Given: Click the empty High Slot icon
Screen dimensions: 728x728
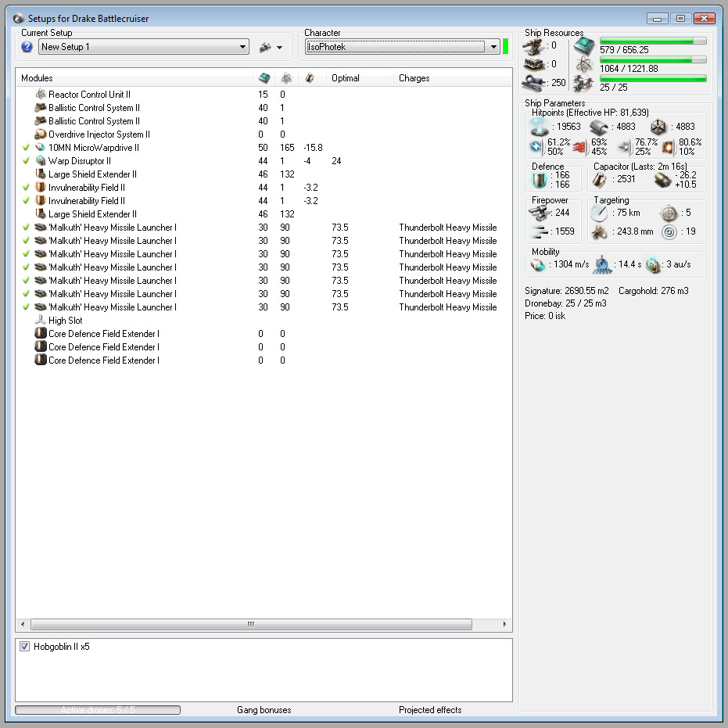Looking at the screenshot, I should (x=41, y=321).
